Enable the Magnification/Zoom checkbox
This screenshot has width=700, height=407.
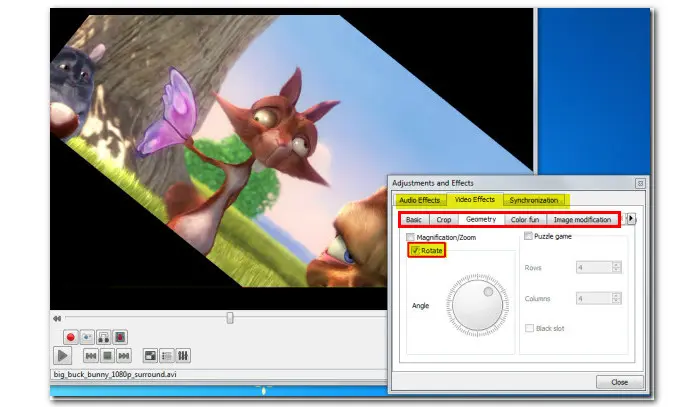tap(411, 237)
